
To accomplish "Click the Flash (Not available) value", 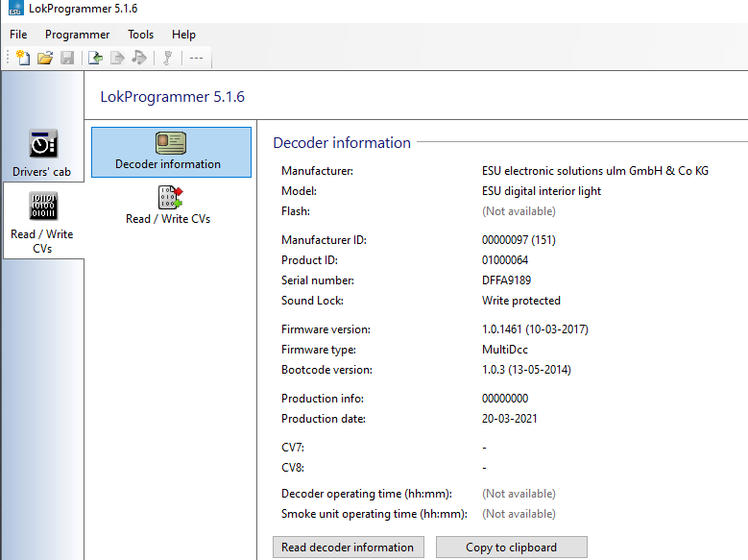I will (x=519, y=211).
